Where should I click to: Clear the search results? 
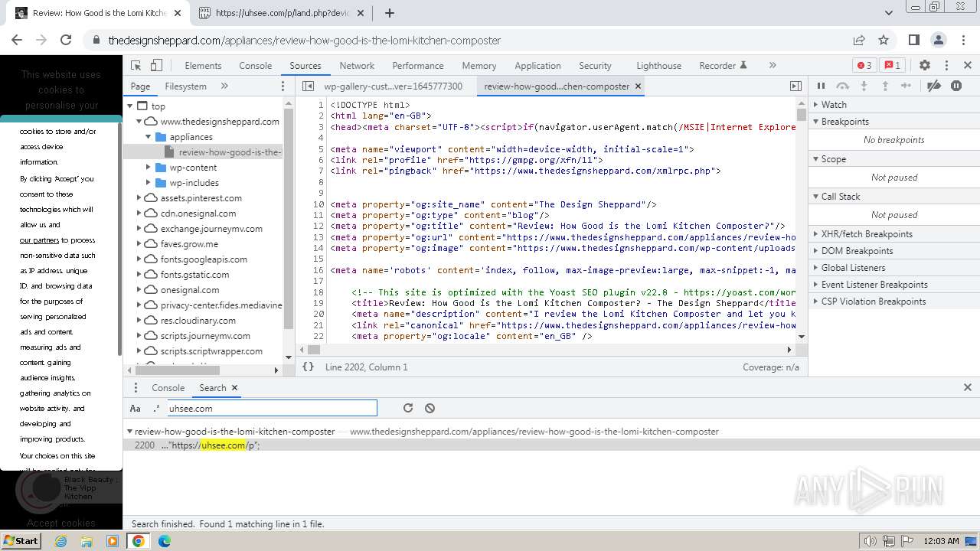pyautogui.click(x=430, y=409)
